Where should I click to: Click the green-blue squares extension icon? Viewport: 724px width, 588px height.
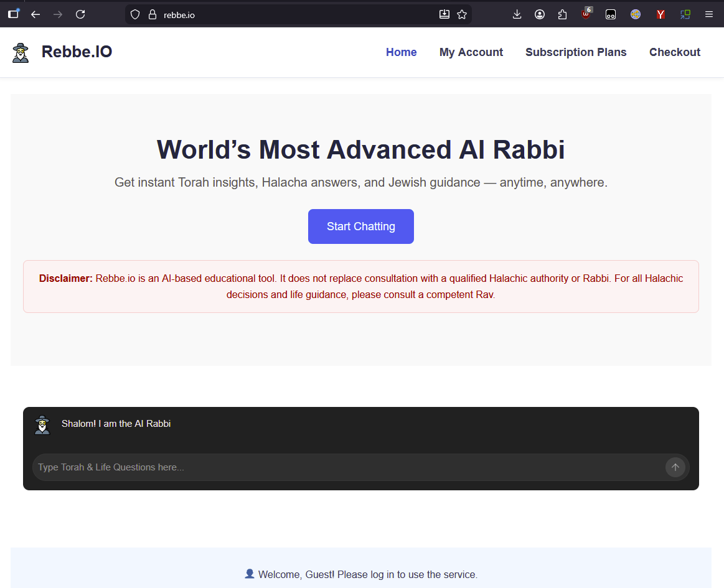click(685, 15)
